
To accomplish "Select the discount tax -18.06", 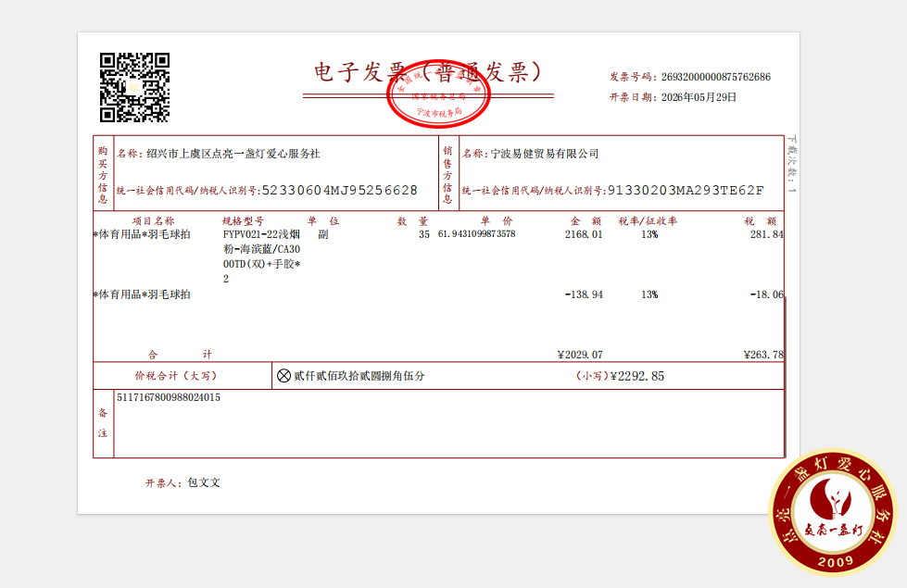I will click(766, 294).
